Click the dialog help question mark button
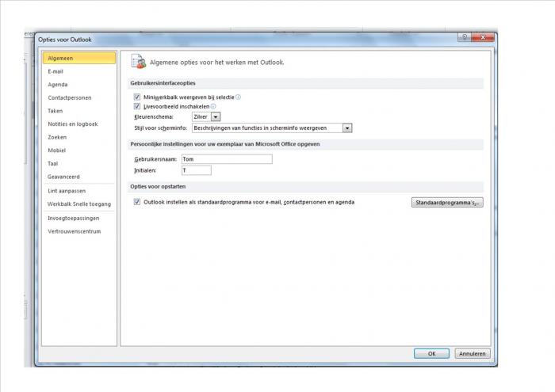555x392 pixels. (465, 37)
